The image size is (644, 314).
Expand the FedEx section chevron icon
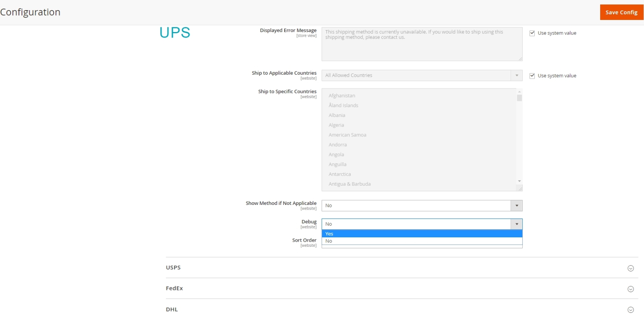click(630, 289)
